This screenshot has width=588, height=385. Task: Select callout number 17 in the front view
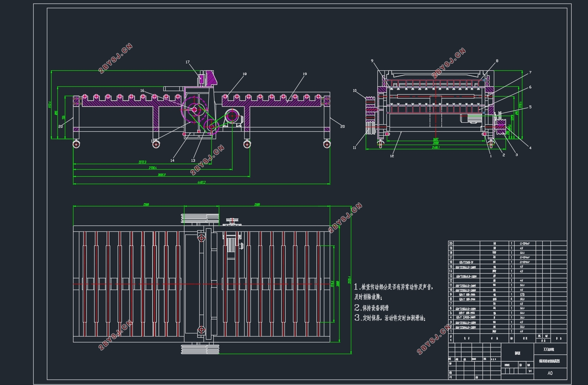(x=188, y=62)
